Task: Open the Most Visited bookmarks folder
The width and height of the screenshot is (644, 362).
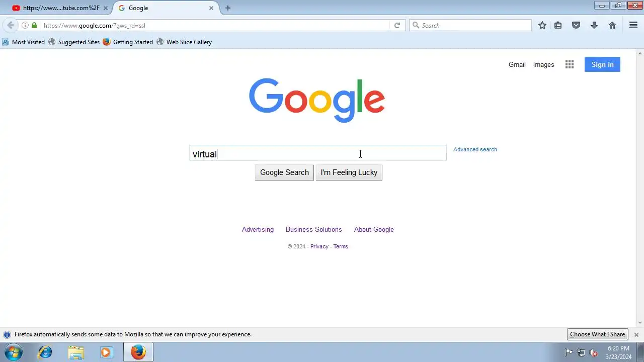Action: coord(23,42)
